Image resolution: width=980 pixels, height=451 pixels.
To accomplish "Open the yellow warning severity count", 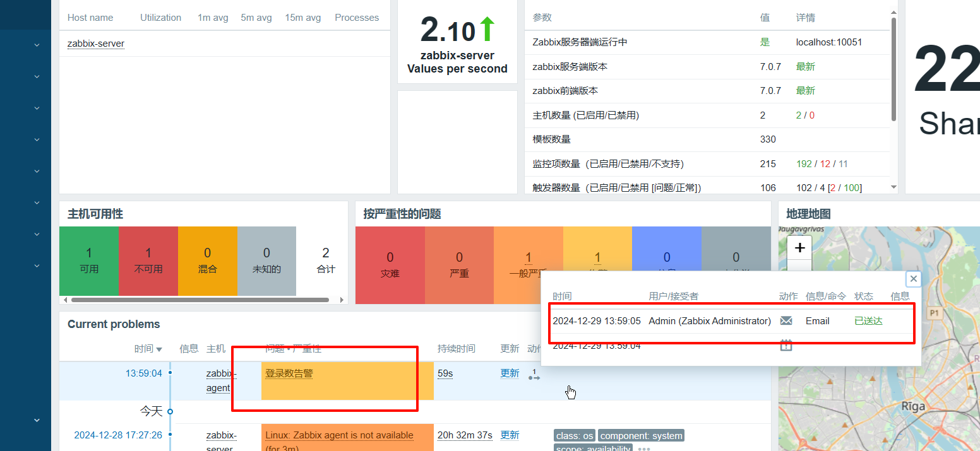I will tap(597, 257).
